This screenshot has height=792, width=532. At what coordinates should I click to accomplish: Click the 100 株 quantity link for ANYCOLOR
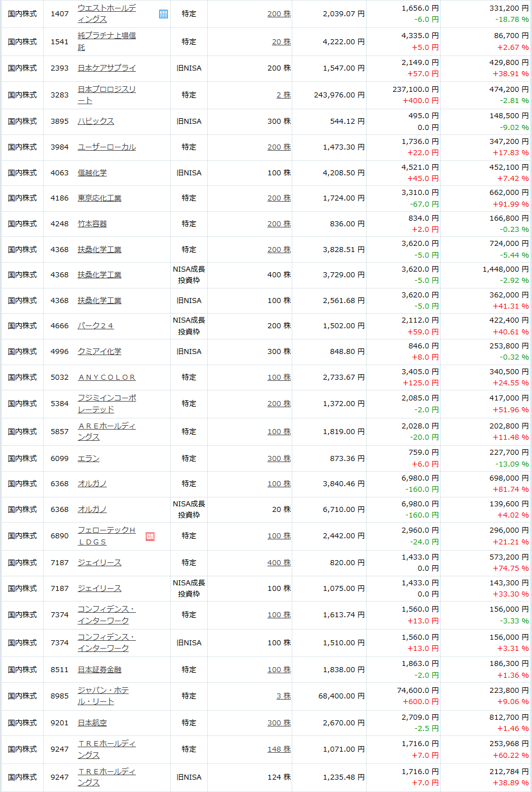(279, 377)
